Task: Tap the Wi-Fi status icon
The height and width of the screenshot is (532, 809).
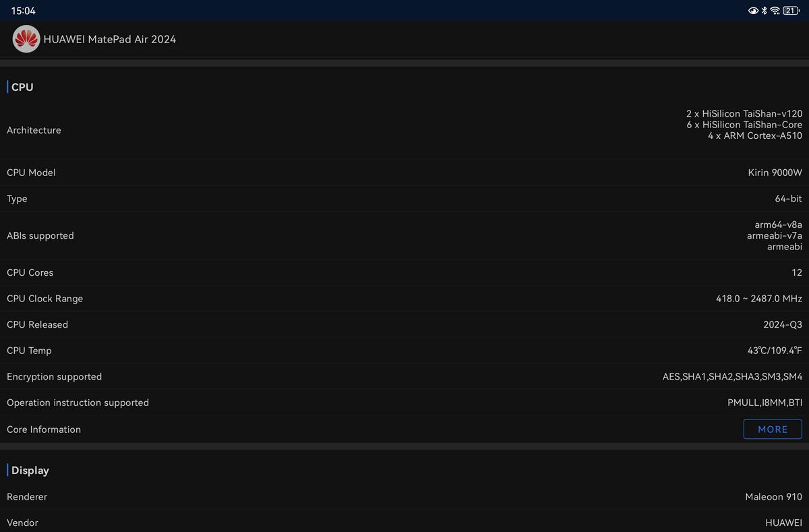Action: tap(775, 11)
